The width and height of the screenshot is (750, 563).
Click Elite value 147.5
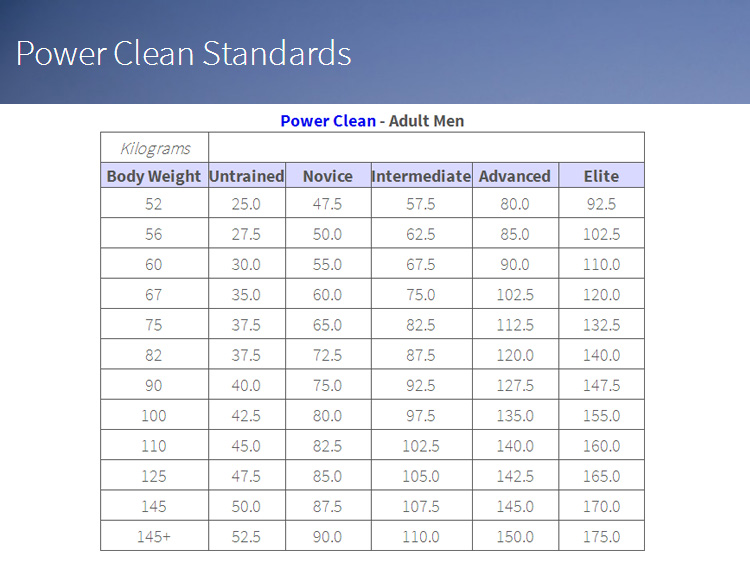coord(601,386)
